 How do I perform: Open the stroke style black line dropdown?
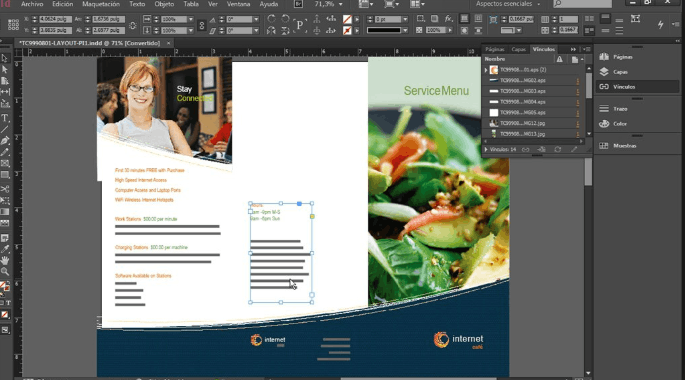(x=405, y=31)
